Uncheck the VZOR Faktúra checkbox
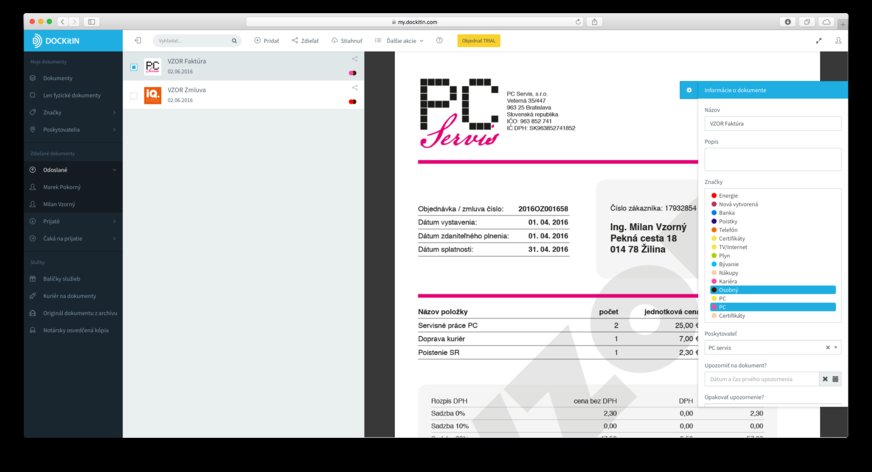Screen dimensions: 872x472 pyautogui.click(x=134, y=67)
